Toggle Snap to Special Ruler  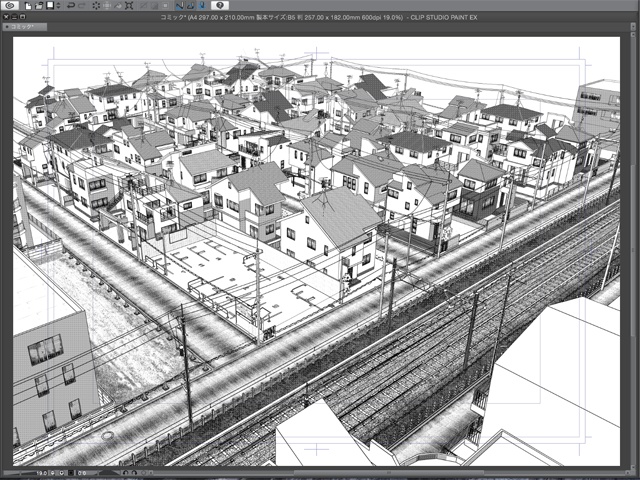pos(191,6)
